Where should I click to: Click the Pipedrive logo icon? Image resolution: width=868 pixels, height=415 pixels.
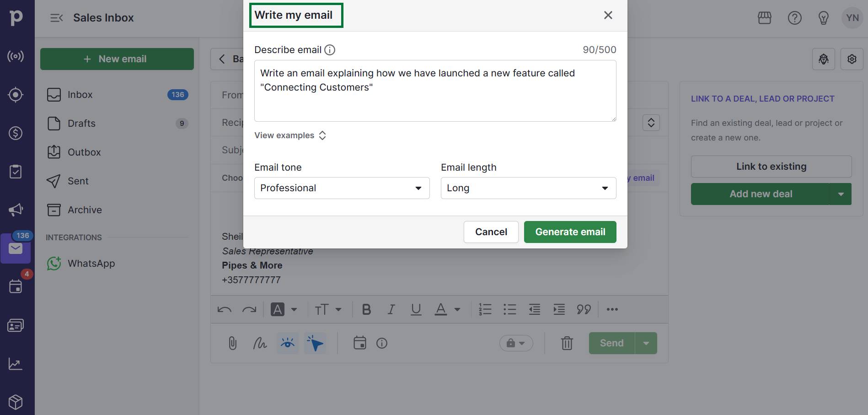click(16, 17)
